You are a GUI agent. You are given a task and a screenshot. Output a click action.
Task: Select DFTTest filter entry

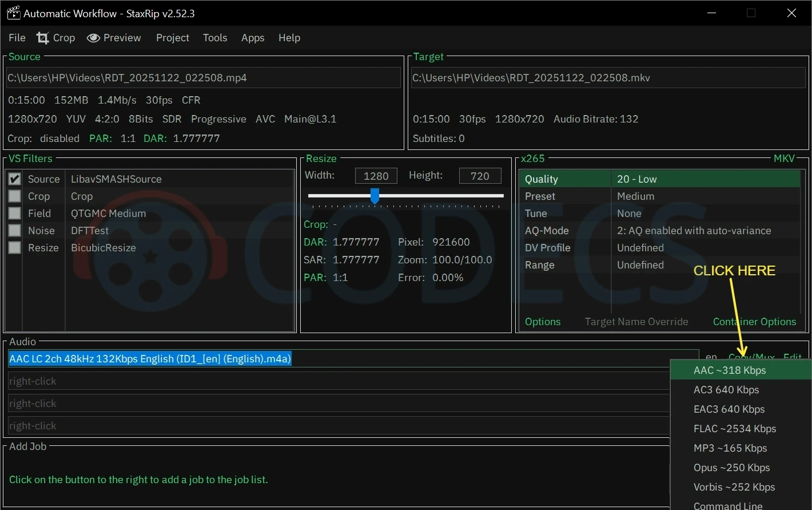click(90, 231)
